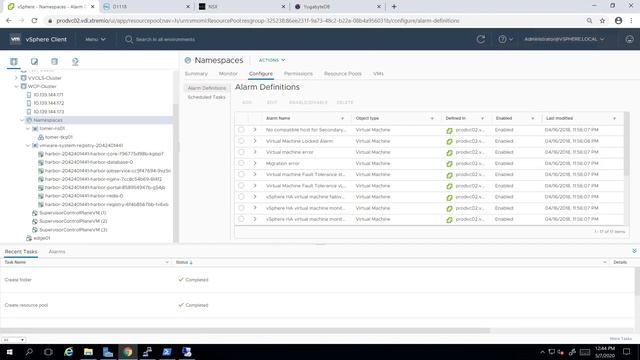Open the Chrome profile avatar
The image size is (640, 360).
[618, 20]
